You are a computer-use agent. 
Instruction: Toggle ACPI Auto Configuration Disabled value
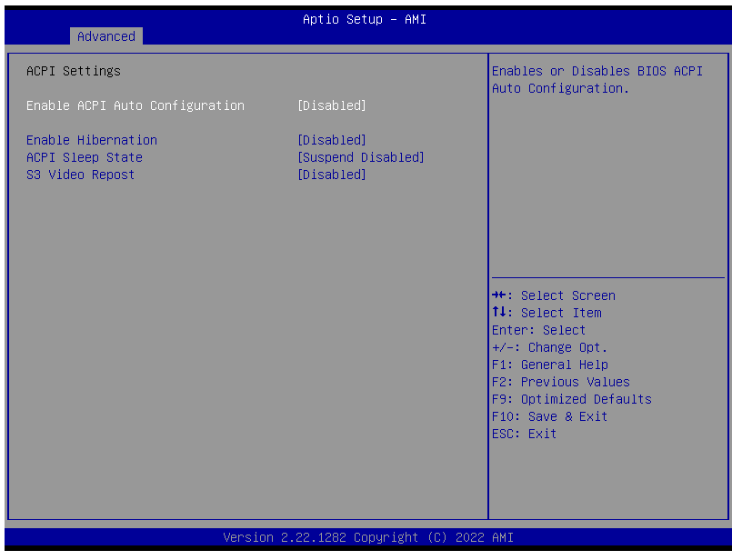pos(332,105)
